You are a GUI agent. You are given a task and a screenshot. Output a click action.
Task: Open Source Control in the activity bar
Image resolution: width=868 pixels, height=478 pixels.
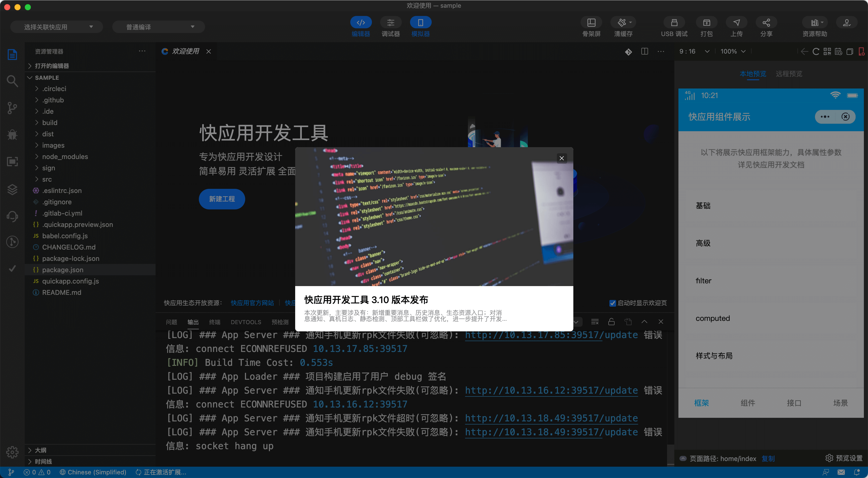pyautogui.click(x=12, y=108)
